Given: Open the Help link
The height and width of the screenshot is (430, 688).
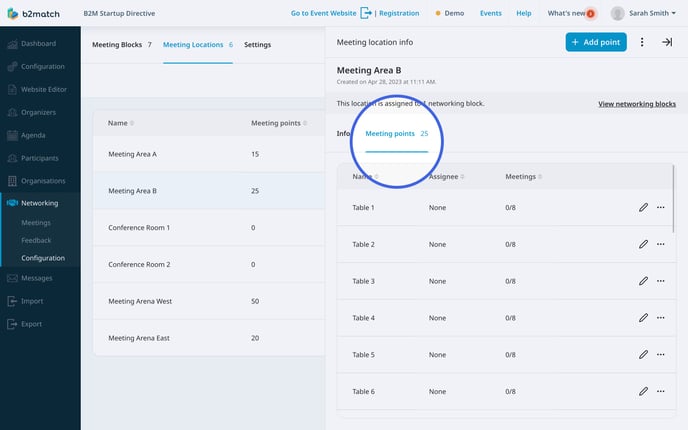Looking at the screenshot, I should pos(523,14).
